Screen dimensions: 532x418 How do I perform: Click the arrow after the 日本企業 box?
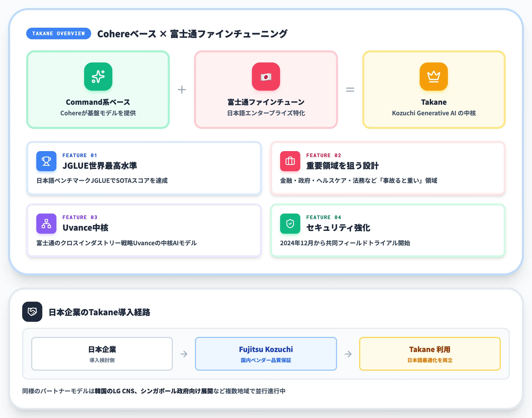[x=184, y=354]
